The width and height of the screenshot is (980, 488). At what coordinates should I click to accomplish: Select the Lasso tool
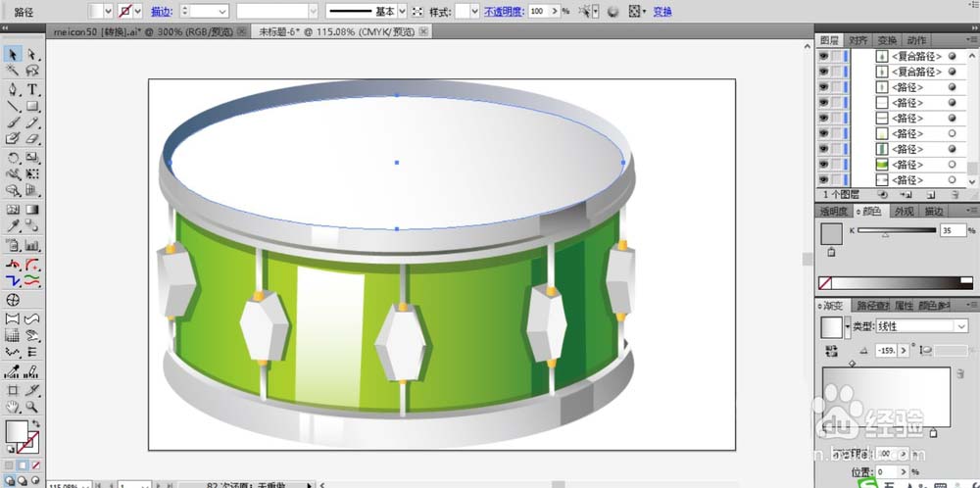coord(32,71)
